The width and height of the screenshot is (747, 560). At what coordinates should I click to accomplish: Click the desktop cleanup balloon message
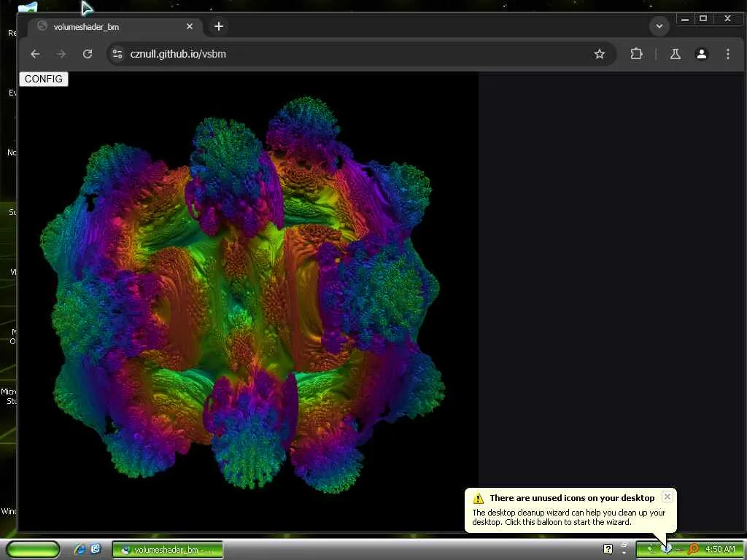[568, 518]
